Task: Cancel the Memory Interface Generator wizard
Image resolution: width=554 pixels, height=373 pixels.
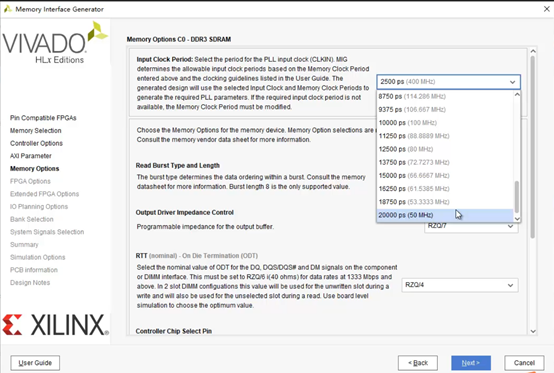Action: click(524, 363)
